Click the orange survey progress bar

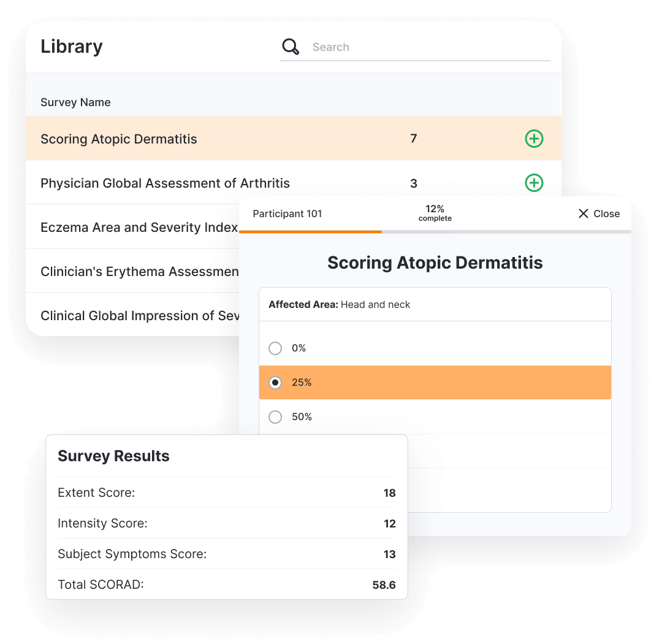pos(310,231)
